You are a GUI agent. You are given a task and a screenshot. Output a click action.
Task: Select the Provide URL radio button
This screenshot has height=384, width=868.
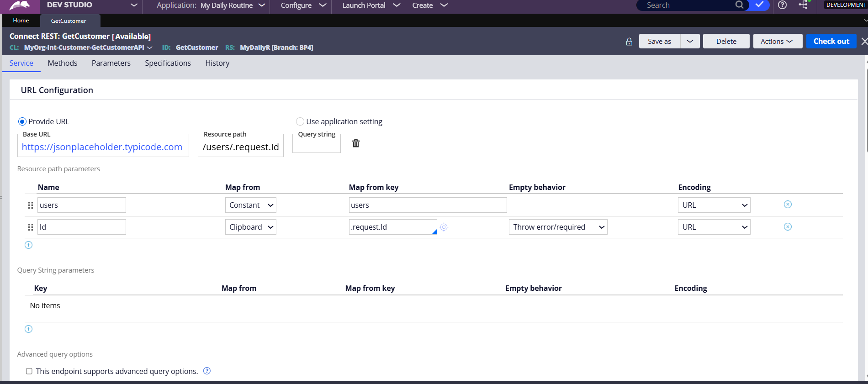tap(22, 121)
